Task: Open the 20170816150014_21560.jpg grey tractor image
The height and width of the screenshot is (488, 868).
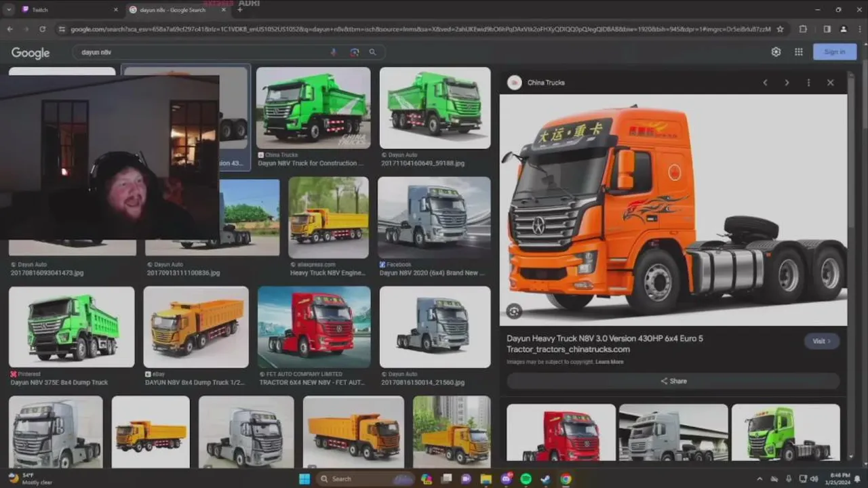Action: tap(435, 327)
